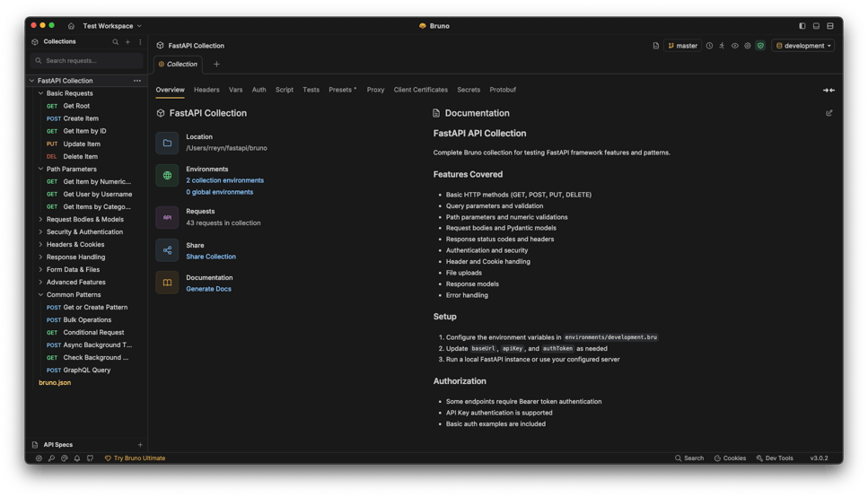Screen dimensions: 868x497
Task: Open the timeline clock icon
Action: tap(709, 46)
